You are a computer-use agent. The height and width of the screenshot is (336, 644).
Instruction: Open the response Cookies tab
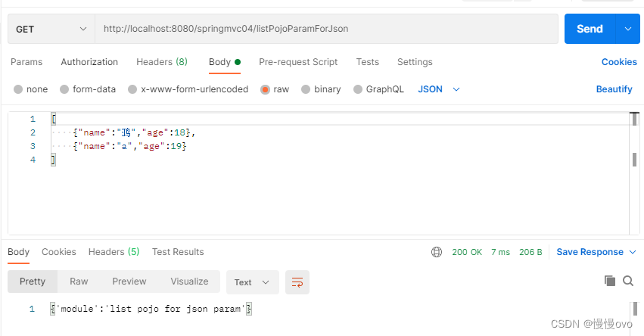click(59, 252)
